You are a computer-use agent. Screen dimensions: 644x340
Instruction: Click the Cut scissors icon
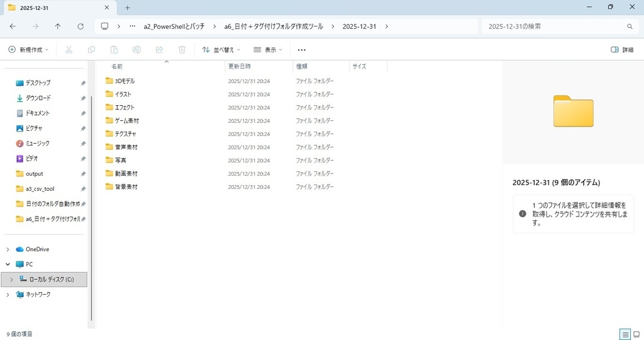[x=69, y=50]
